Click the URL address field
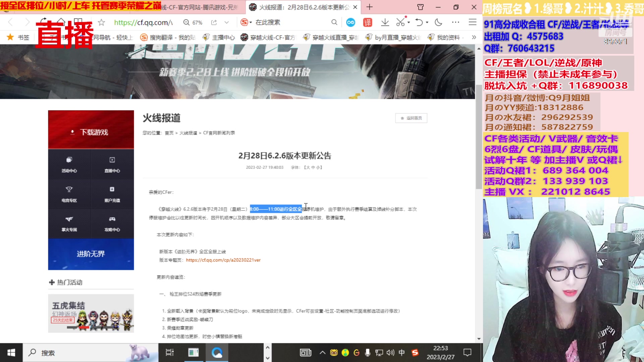 point(144,22)
